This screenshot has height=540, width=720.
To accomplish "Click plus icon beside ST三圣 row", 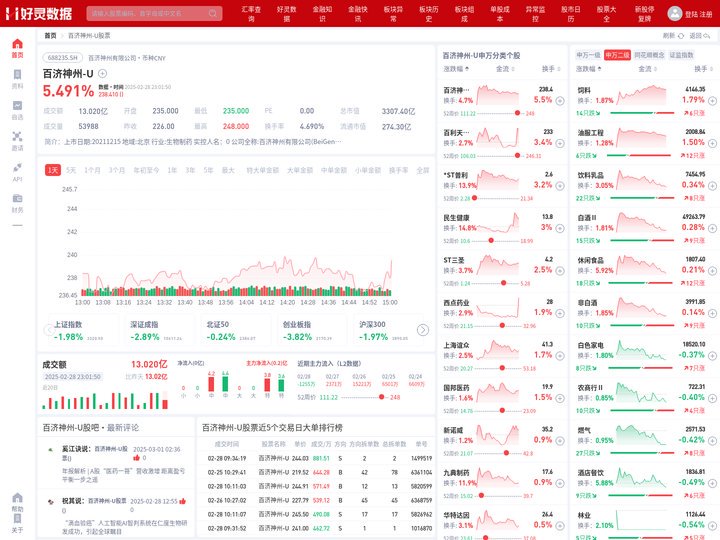I will 560,271.
